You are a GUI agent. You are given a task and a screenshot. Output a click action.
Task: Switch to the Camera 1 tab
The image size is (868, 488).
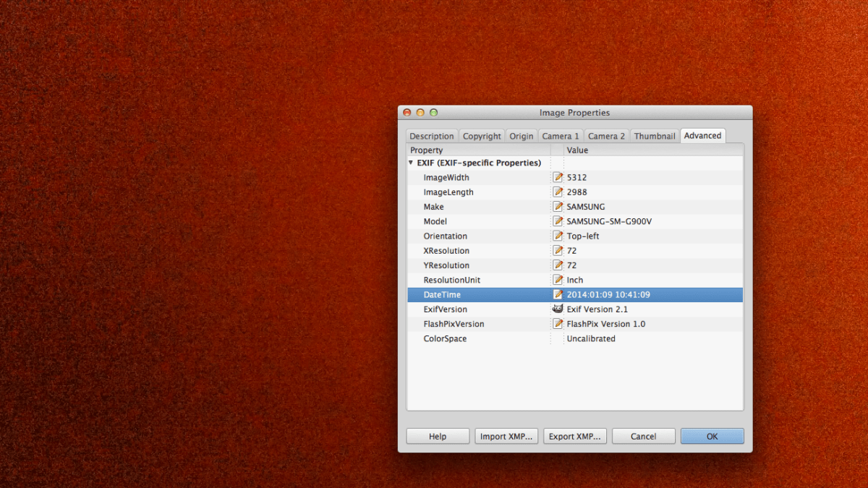[561, 136]
